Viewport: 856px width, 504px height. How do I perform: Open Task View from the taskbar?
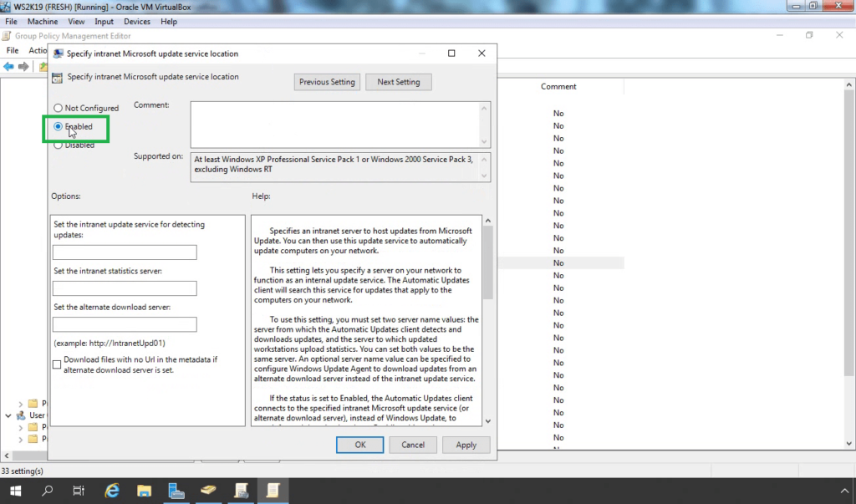point(79,491)
